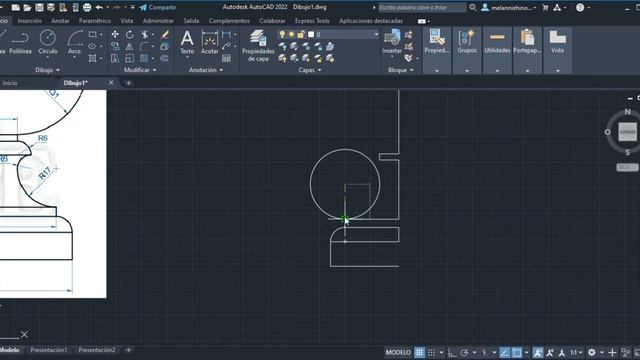
Task: Select the Polilínea drawing tool
Action: 20,42
